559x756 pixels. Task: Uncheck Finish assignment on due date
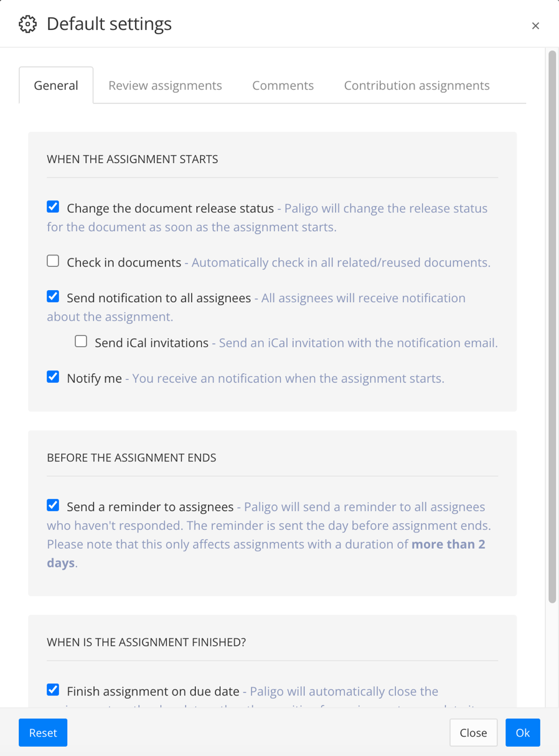point(53,689)
